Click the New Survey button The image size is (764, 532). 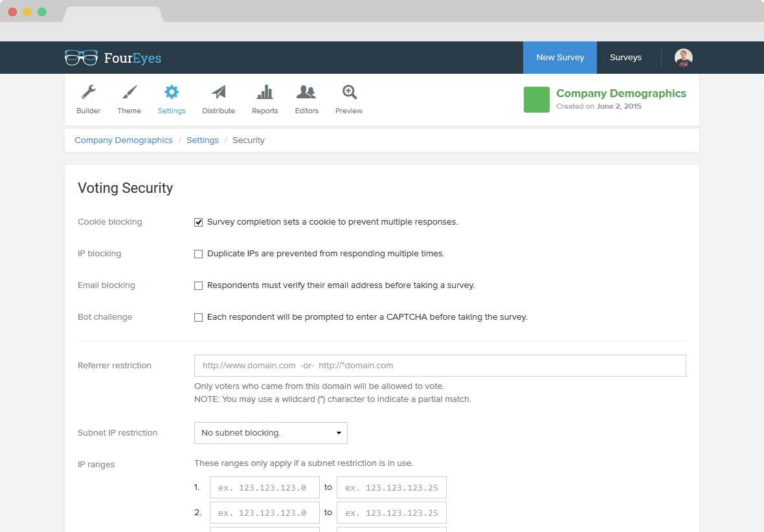(x=560, y=58)
